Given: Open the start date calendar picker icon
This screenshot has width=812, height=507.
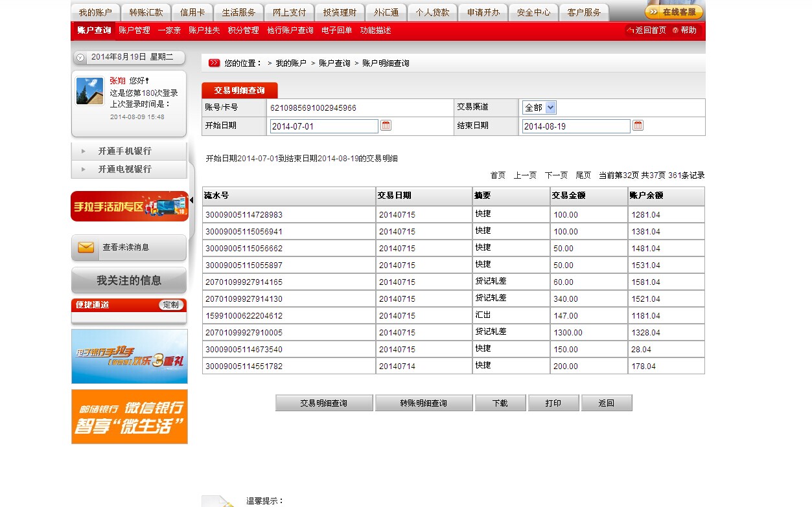Looking at the screenshot, I should click(x=386, y=126).
